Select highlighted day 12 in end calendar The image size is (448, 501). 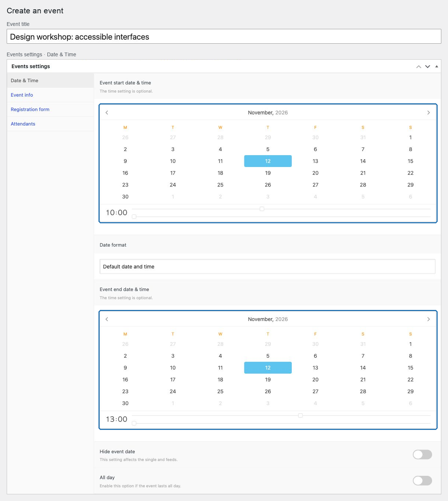click(x=268, y=368)
